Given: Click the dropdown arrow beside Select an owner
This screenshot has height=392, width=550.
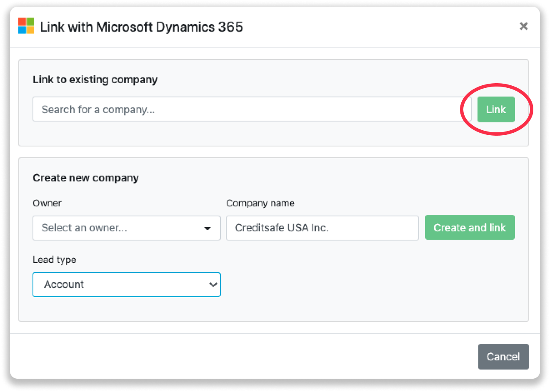Looking at the screenshot, I should click(207, 228).
